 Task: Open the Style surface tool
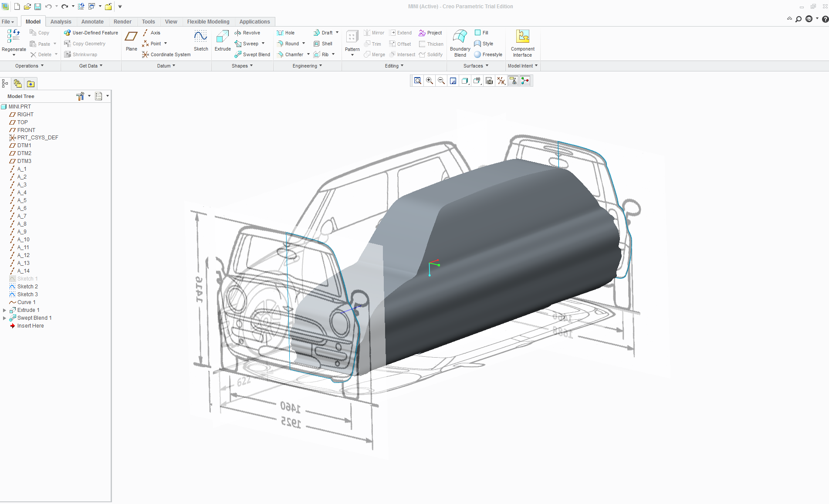484,44
